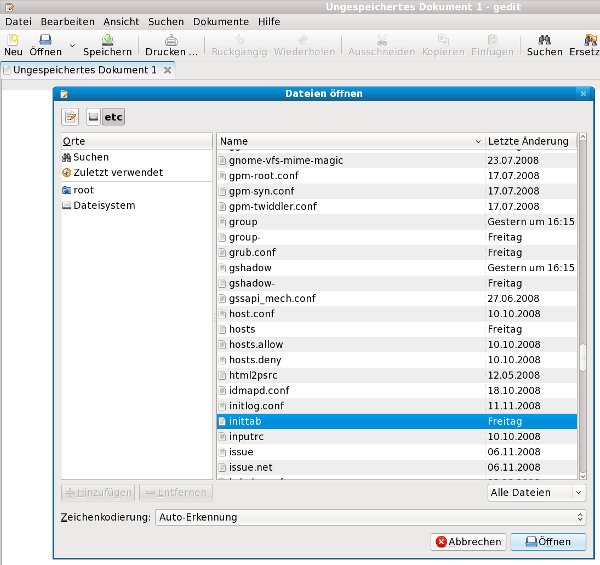
Task: Expand the arrow next to Öffnen toolbar button
Action: point(72,46)
